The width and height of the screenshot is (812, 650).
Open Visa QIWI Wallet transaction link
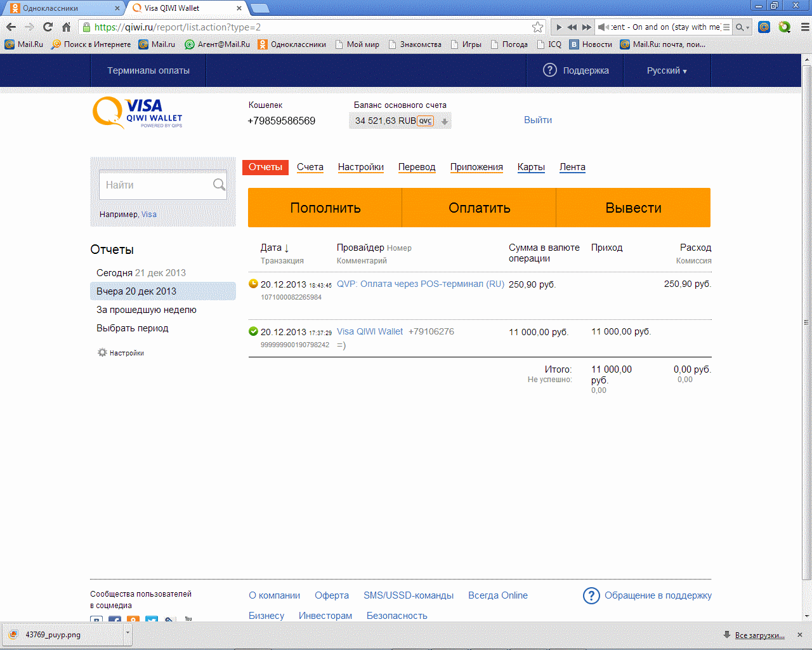(370, 332)
